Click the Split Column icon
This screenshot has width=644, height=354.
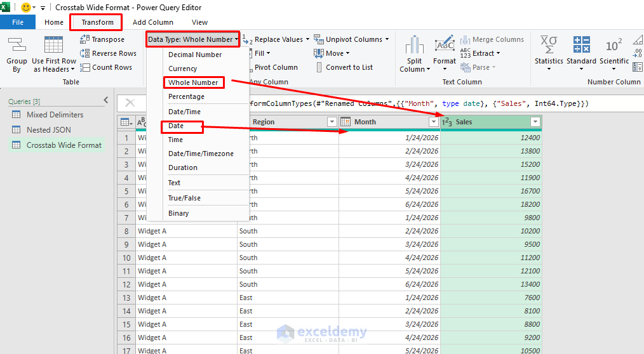(415, 45)
